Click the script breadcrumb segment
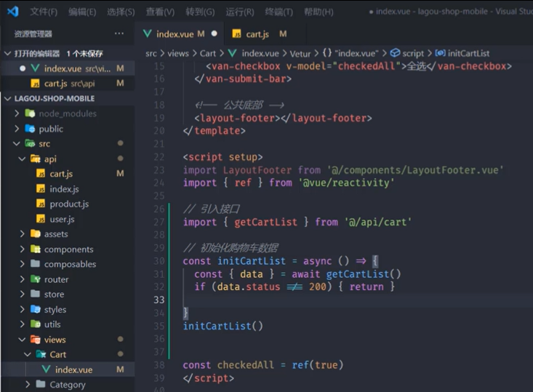This screenshot has width=533, height=392. (407, 53)
